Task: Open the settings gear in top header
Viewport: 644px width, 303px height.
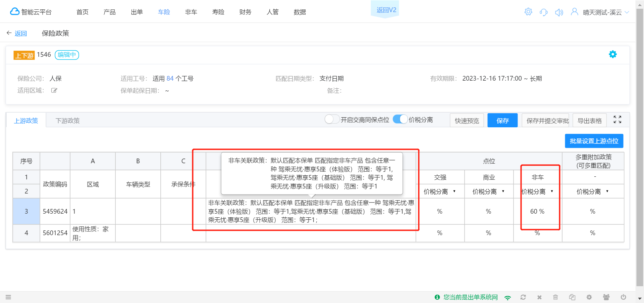Action: (528, 12)
